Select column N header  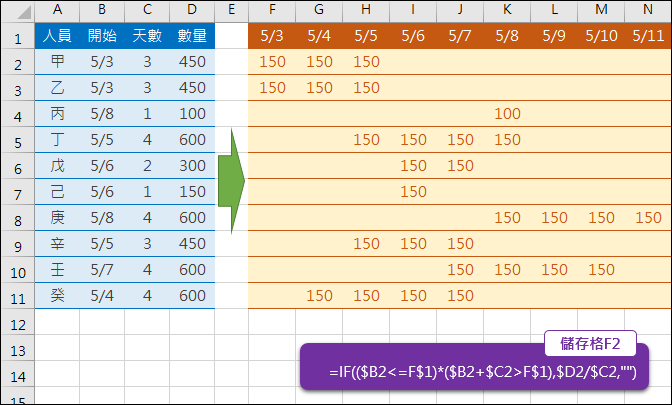click(648, 10)
